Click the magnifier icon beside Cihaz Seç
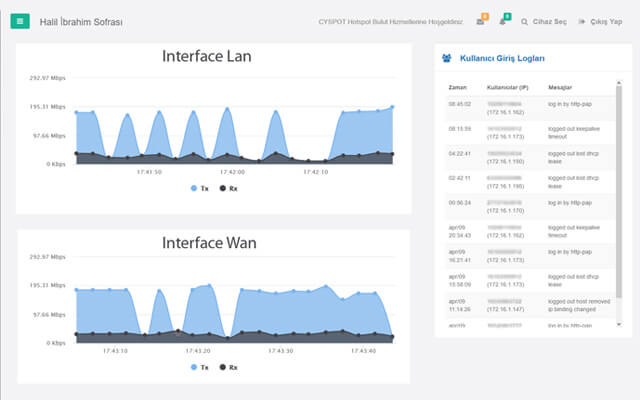This screenshot has height=400, width=640. (524, 21)
